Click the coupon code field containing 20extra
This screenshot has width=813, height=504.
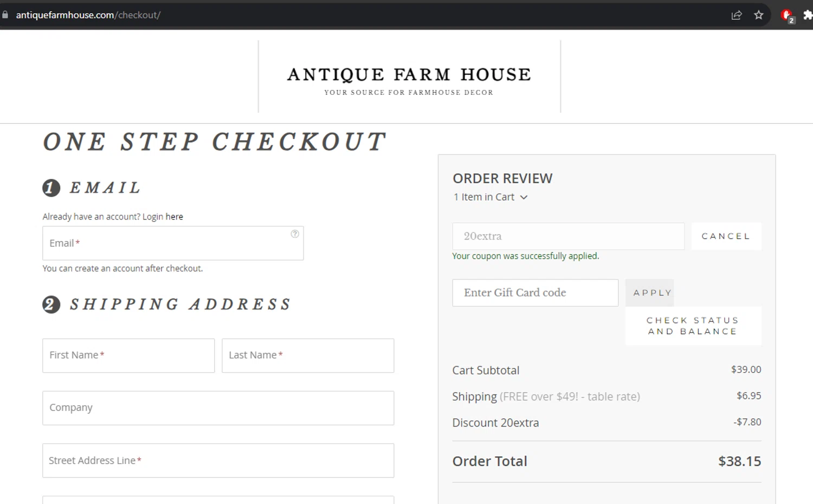pyautogui.click(x=569, y=236)
